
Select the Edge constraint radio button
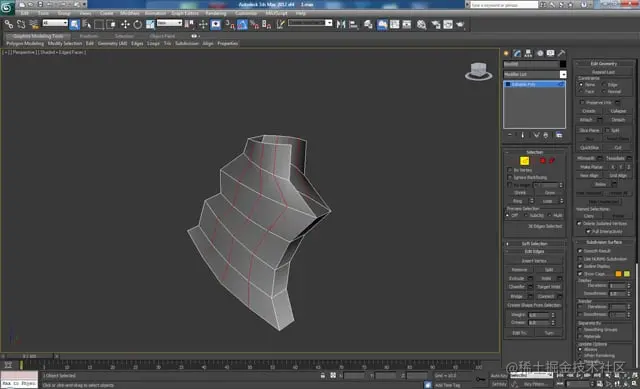(x=604, y=84)
